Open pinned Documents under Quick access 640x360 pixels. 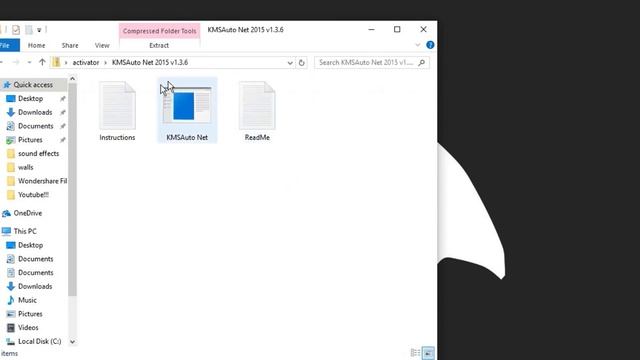pyautogui.click(x=36, y=126)
